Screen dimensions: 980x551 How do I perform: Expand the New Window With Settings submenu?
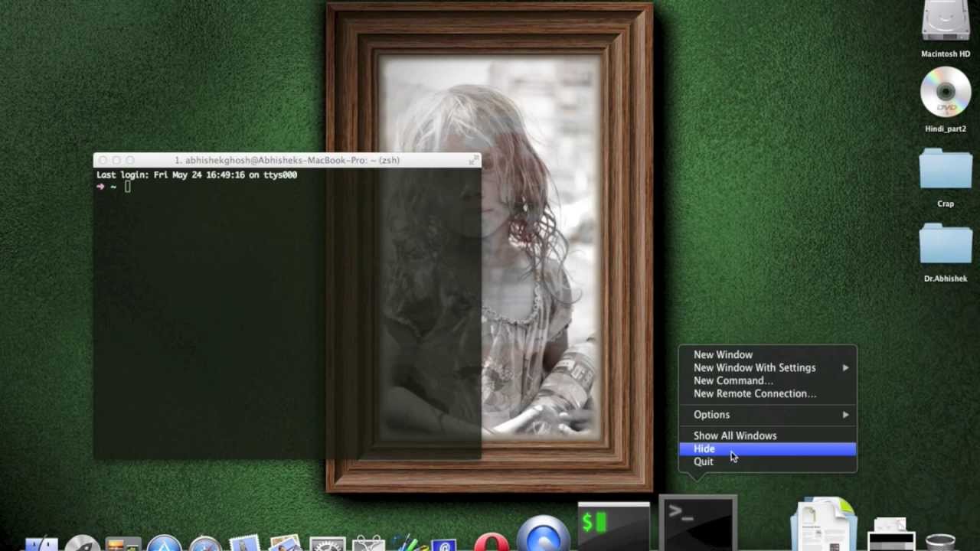(768, 367)
